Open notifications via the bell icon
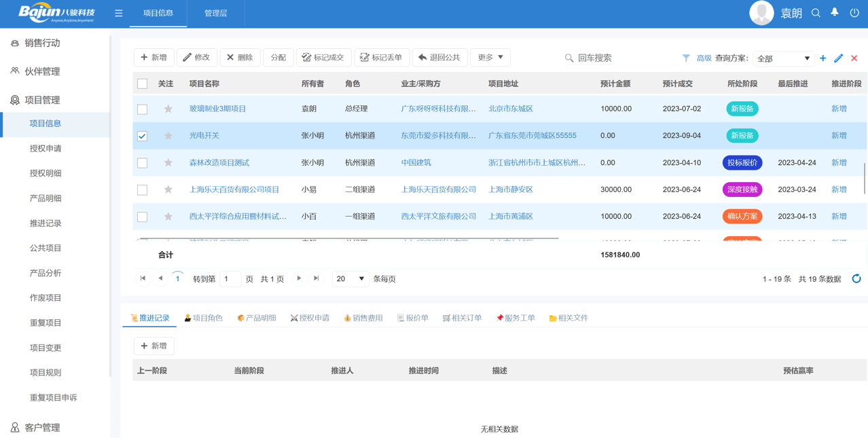 click(834, 13)
